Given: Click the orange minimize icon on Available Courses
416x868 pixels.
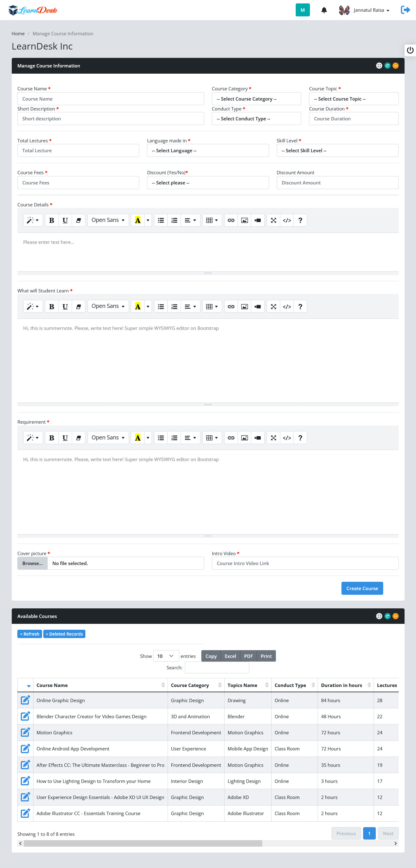Looking at the screenshot, I should coord(396,616).
